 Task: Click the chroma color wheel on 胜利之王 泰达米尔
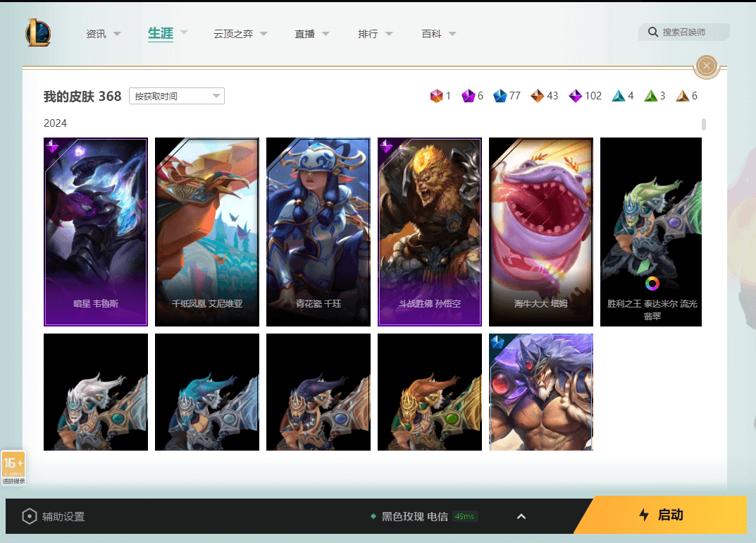coord(652,283)
